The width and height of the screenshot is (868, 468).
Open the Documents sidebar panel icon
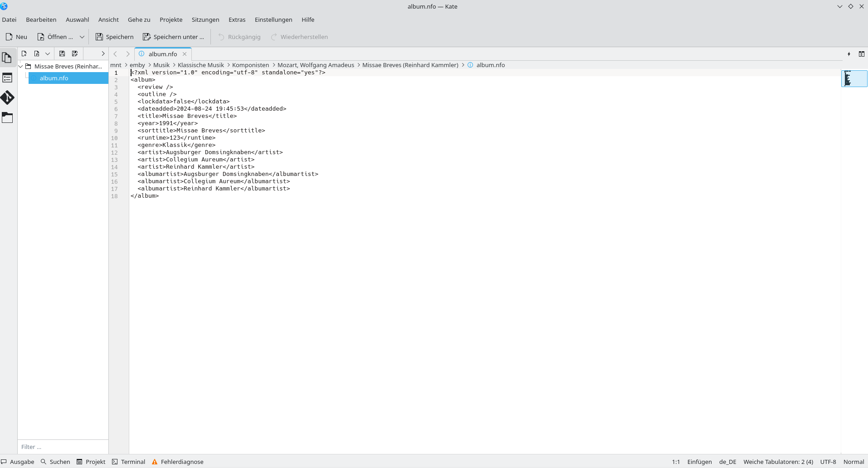click(x=7, y=58)
